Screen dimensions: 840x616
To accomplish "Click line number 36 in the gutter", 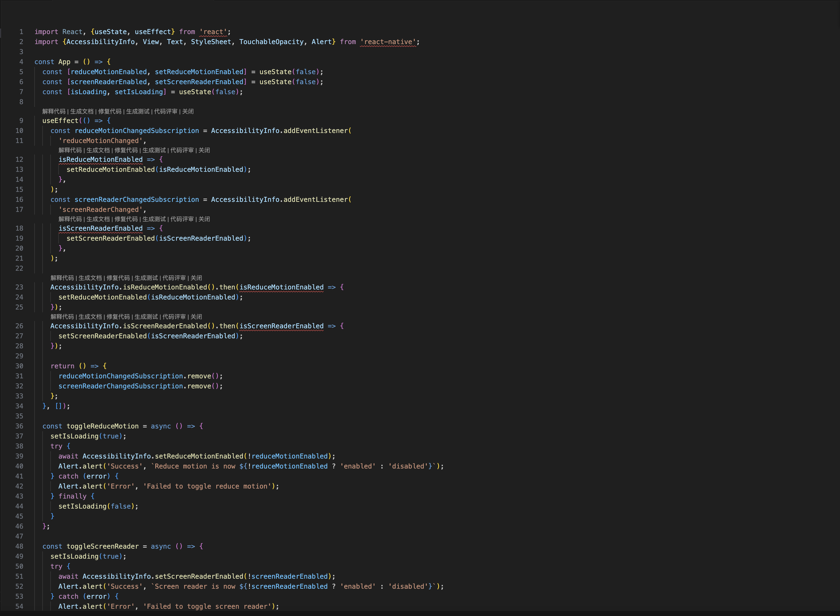I will tap(19, 426).
